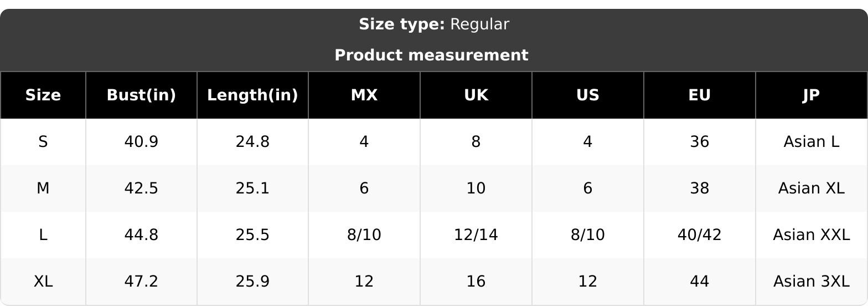Select the MX column header
868x306 pixels.
364,95
